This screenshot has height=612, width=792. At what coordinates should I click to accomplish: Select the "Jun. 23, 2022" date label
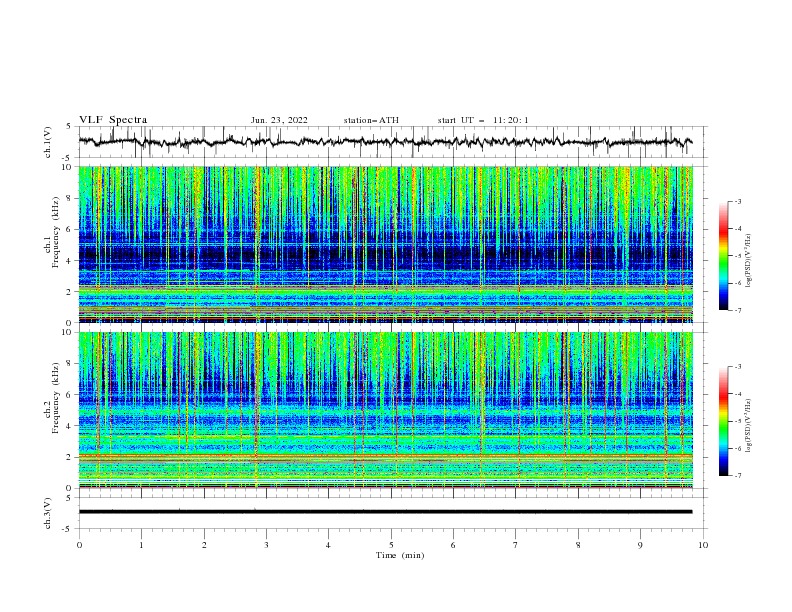pos(279,120)
